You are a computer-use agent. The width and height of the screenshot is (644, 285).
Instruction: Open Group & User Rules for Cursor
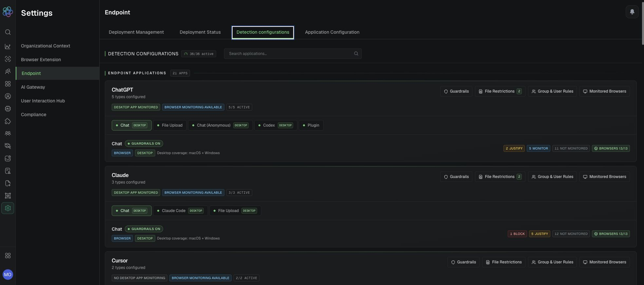552,262
